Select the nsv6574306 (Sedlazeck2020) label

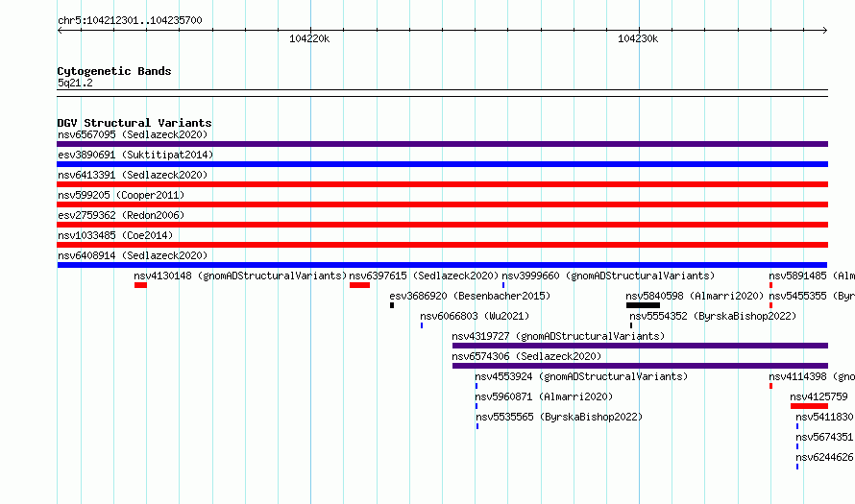526,356
